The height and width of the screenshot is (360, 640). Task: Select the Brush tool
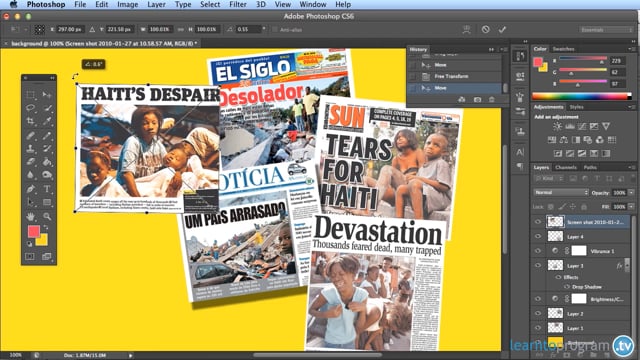pos(47,135)
